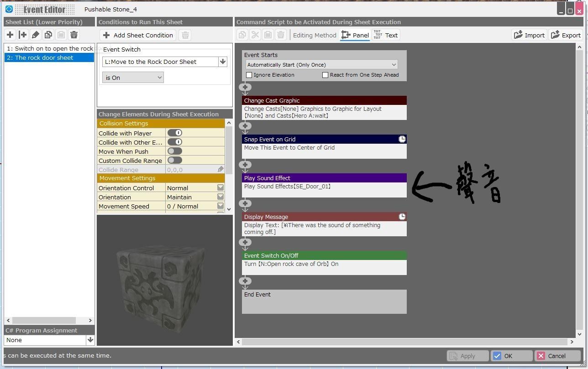
Task: Click the pencil icon to rename the sheet
Action: point(36,35)
